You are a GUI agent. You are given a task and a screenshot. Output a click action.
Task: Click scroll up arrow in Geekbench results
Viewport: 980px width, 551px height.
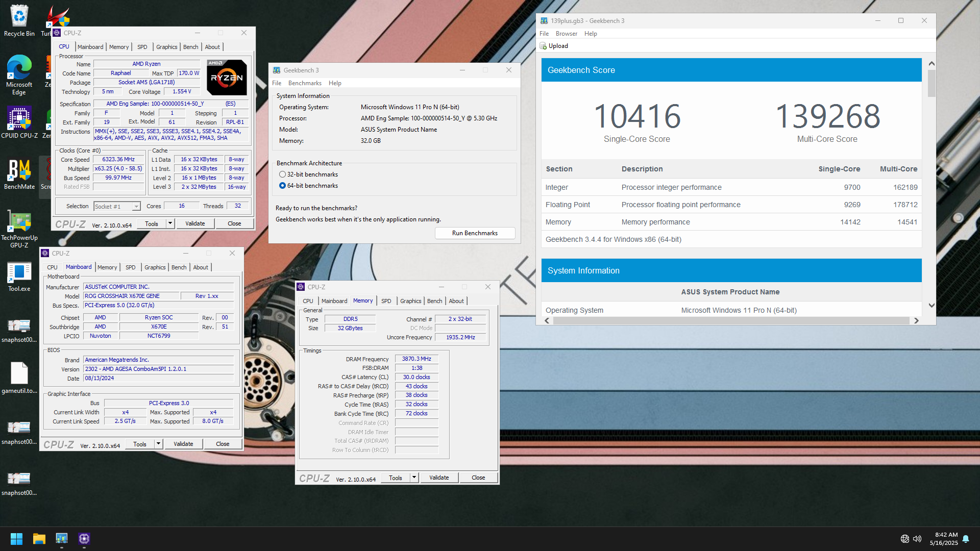[x=932, y=64]
